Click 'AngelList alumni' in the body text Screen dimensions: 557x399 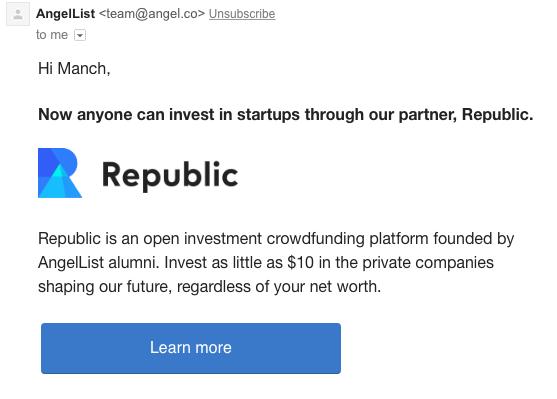(98, 263)
